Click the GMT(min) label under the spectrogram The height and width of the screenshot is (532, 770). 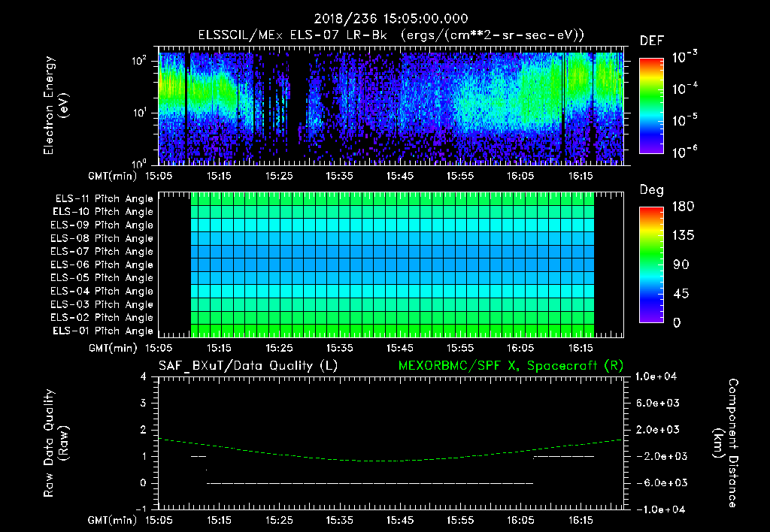click(x=113, y=176)
